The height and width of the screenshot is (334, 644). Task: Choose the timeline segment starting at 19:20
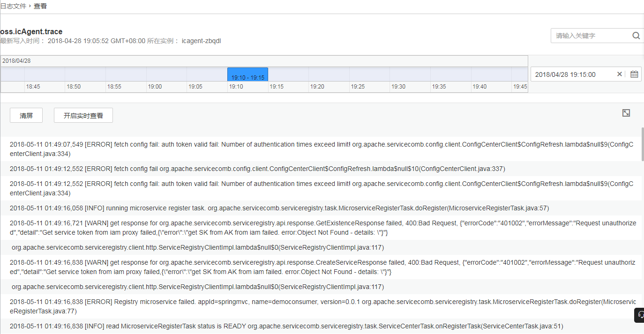point(329,74)
